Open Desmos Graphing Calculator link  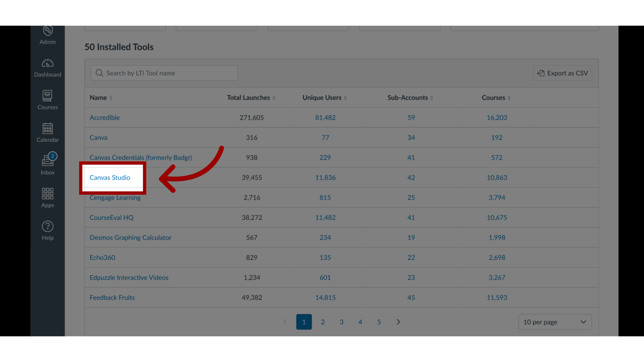[x=130, y=238]
